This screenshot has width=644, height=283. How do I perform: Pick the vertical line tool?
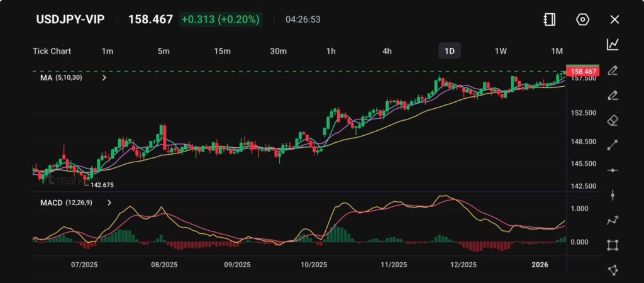coord(613,195)
